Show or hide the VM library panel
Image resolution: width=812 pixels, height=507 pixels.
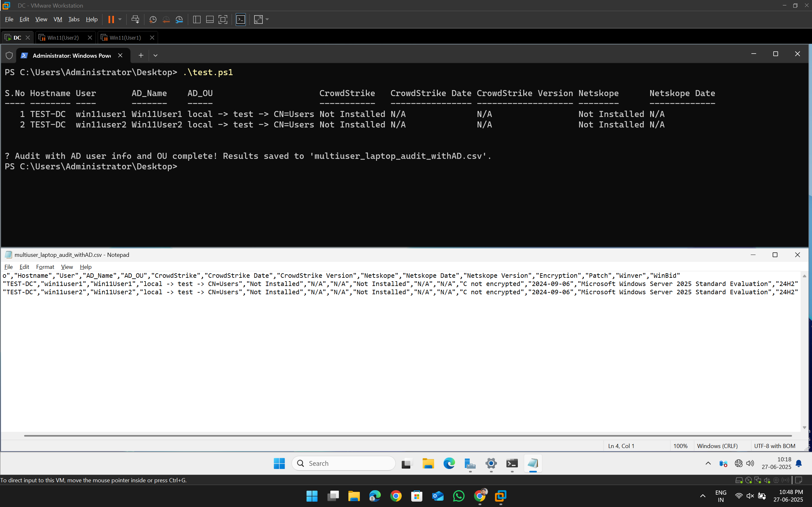[197, 19]
